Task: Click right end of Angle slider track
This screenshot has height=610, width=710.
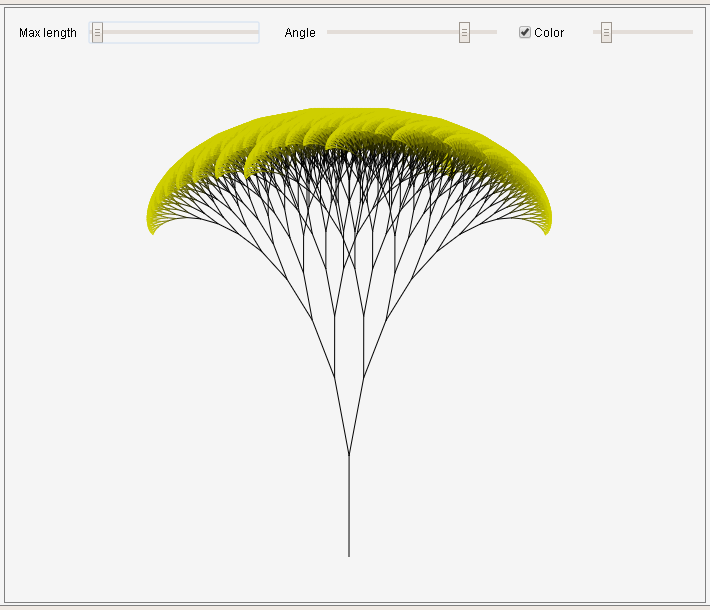Action: pyautogui.click(x=493, y=33)
